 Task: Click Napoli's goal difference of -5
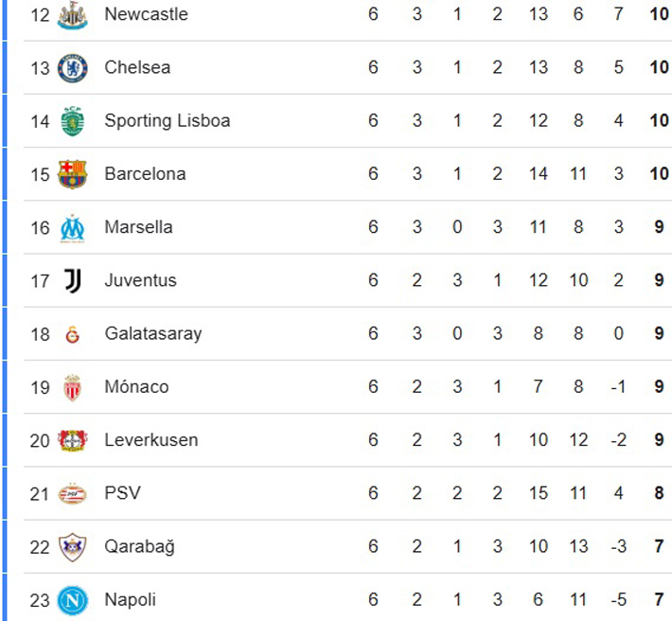(618, 599)
